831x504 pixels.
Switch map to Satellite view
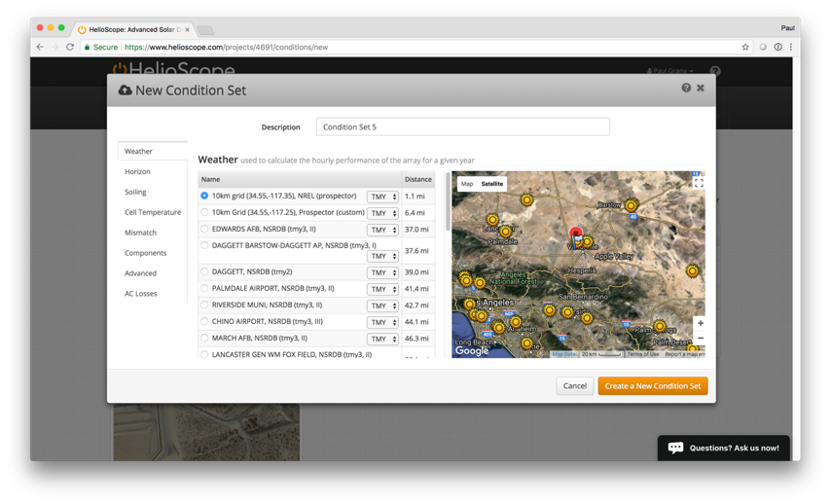pyautogui.click(x=491, y=184)
